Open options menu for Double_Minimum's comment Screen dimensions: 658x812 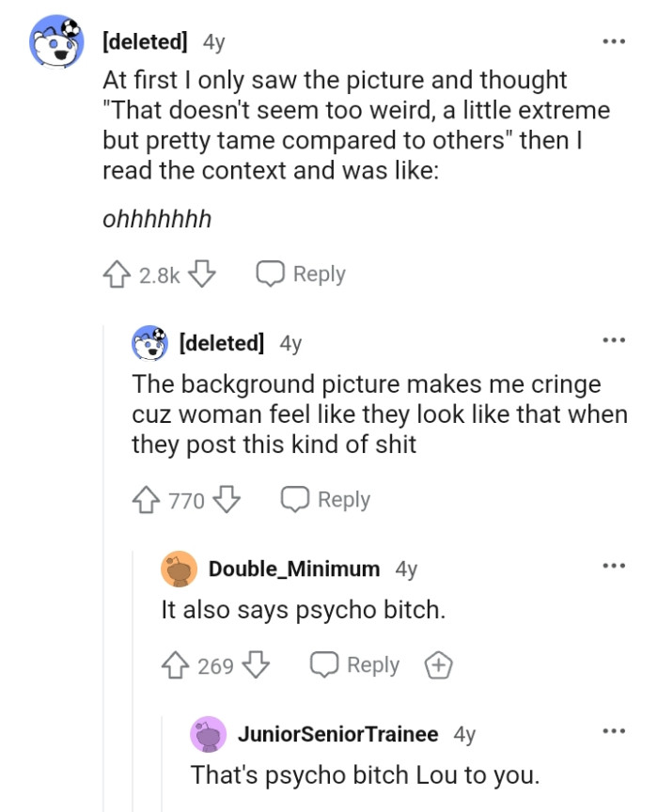pyautogui.click(x=613, y=567)
